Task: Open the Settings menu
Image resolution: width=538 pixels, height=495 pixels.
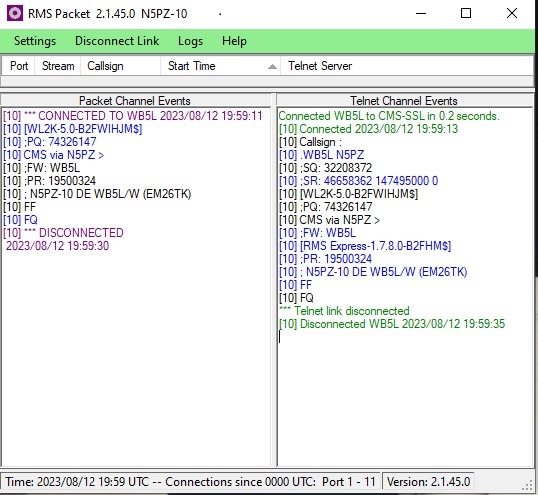Action: [35, 41]
